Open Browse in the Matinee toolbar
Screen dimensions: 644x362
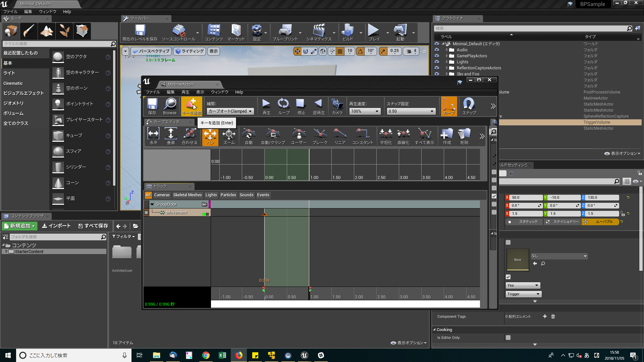pyautogui.click(x=170, y=106)
